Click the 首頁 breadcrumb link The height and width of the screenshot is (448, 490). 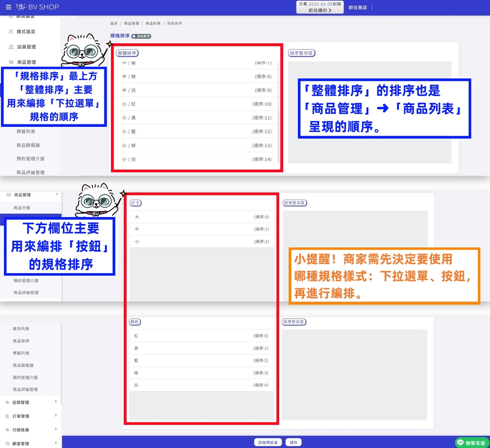coord(114,23)
